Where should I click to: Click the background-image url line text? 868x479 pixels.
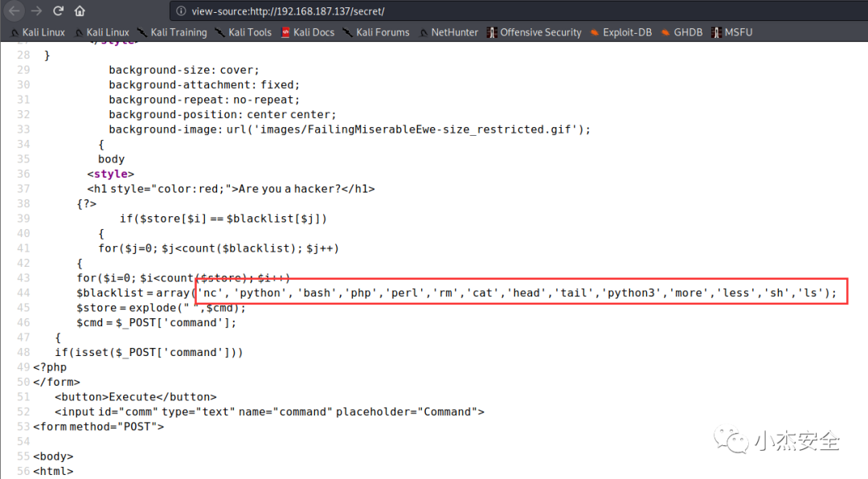coord(350,129)
